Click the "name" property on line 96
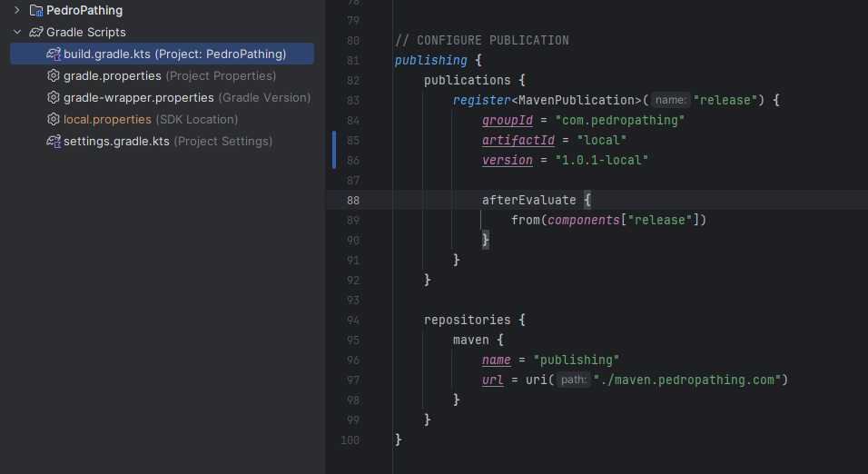Screen dimensions: 868x474 point(497,360)
